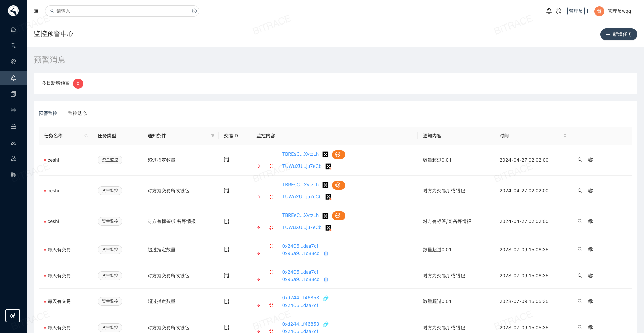644x333 pixels.
Task: Toggle eye icon for ceshi 超过指定数量 row
Action: pos(591,160)
